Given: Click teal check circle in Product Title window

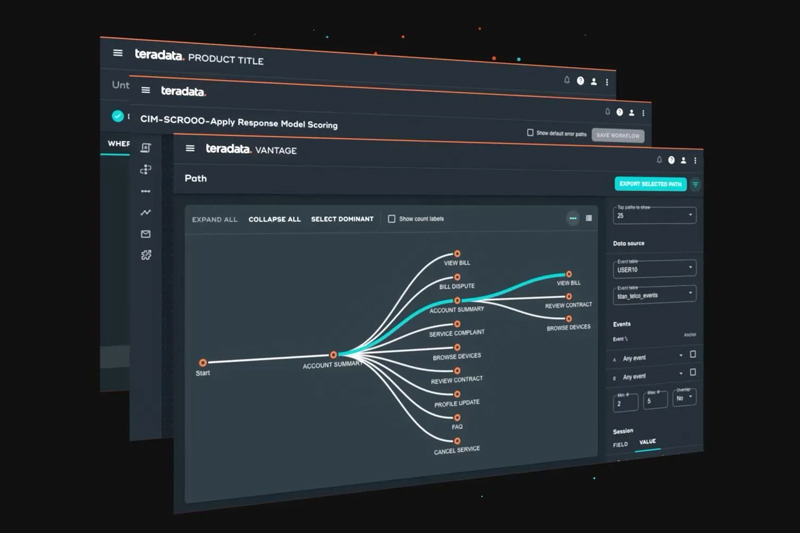Looking at the screenshot, I should pos(118,116).
